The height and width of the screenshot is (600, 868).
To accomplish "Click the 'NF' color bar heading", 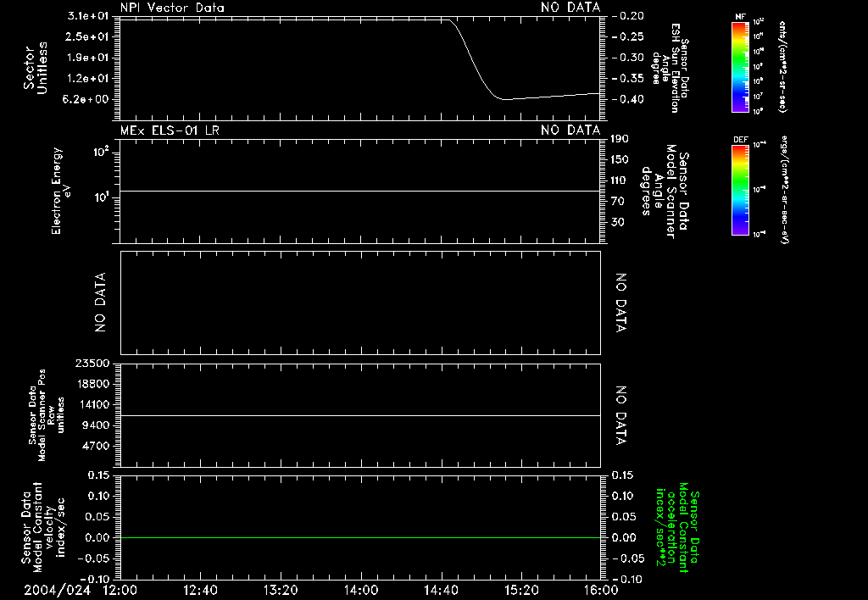I will (x=740, y=17).
